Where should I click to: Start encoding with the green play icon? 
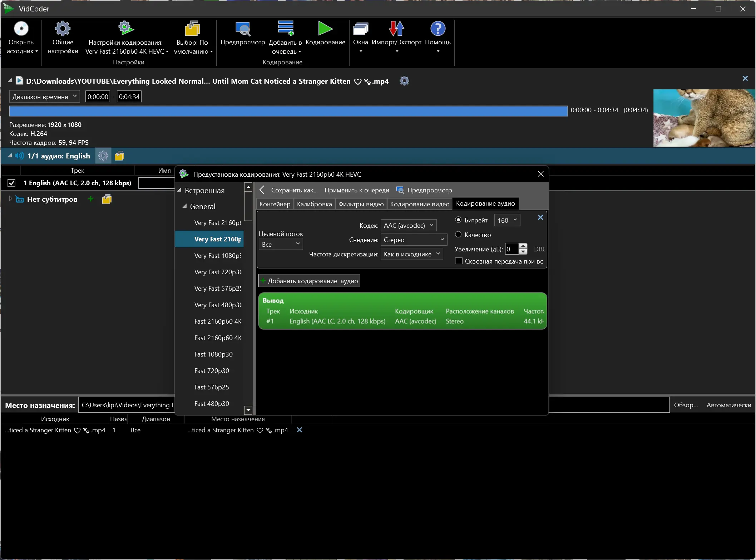325,29
